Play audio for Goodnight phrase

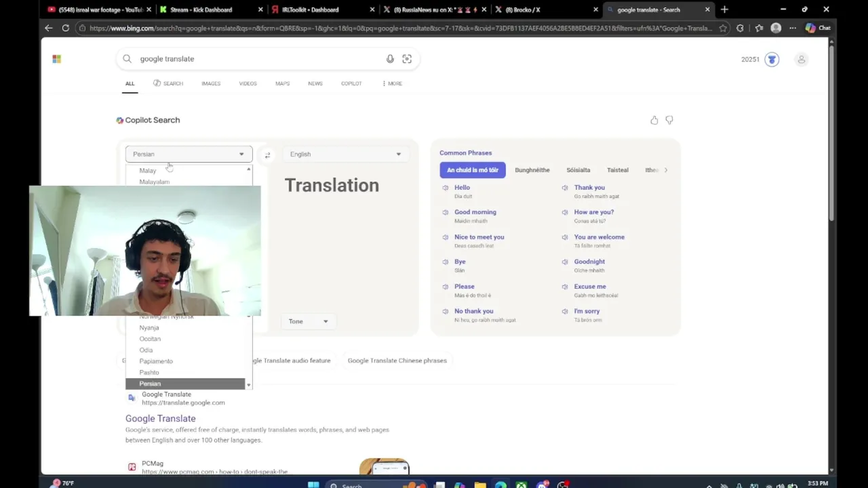coord(565,262)
